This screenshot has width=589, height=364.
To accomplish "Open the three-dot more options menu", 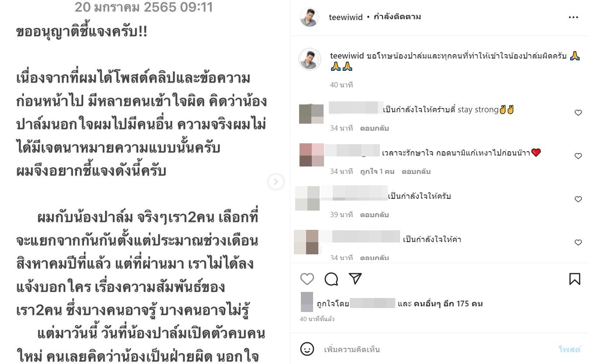I will tap(573, 17).
